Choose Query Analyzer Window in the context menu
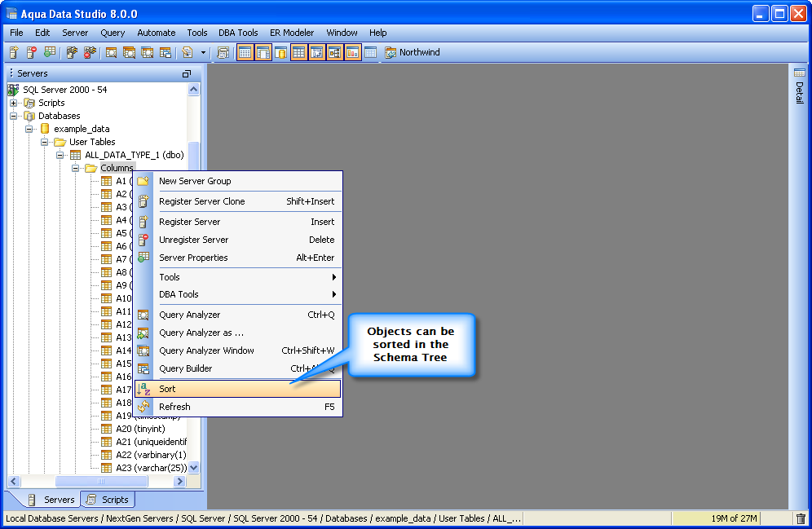This screenshot has height=529, width=812. coord(238,350)
